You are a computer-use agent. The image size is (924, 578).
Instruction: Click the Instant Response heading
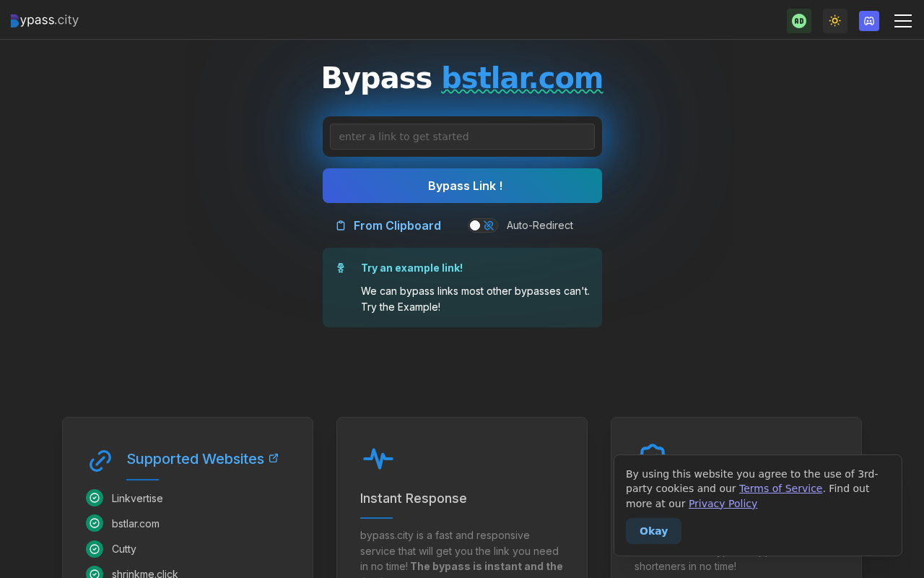[414, 499]
